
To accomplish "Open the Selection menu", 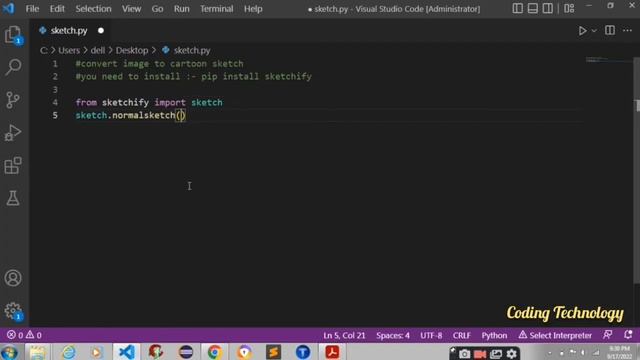I will pyautogui.click(x=93, y=9).
